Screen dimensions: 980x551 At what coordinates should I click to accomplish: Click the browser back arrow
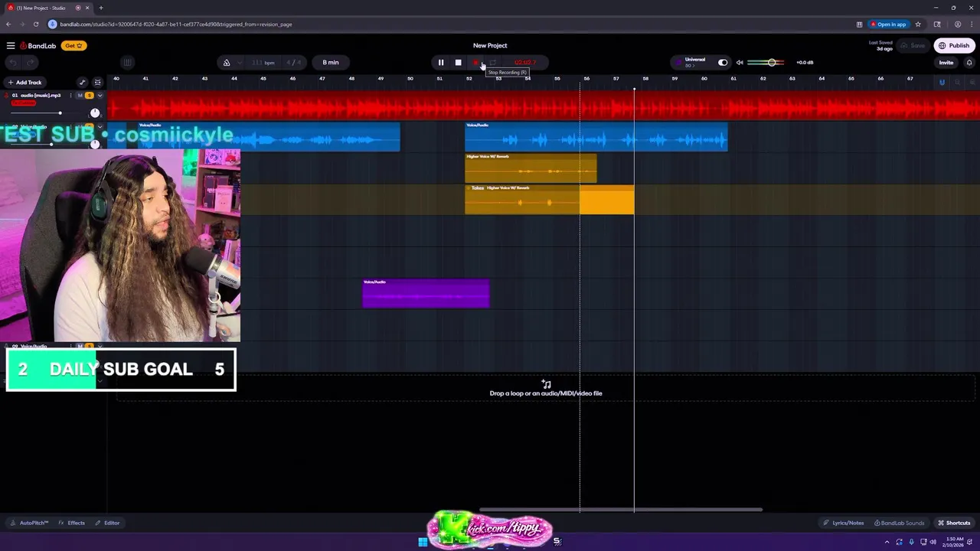point(8,24)
